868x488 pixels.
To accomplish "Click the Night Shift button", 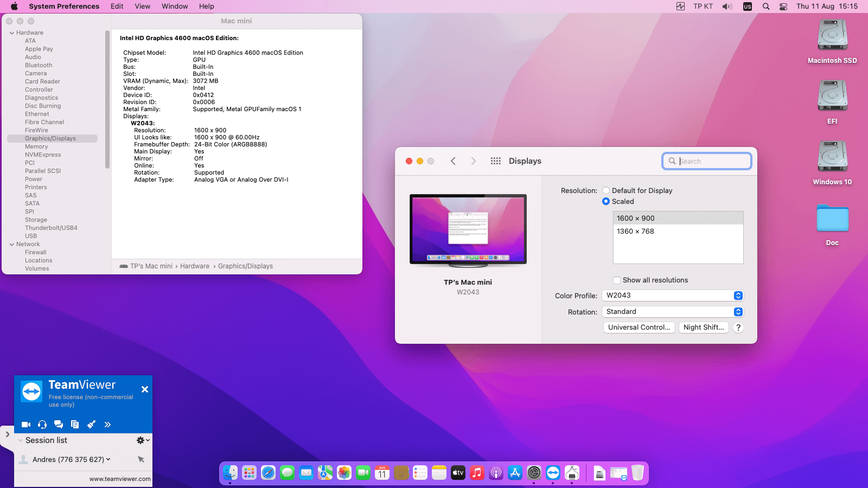I will [703, 328].
